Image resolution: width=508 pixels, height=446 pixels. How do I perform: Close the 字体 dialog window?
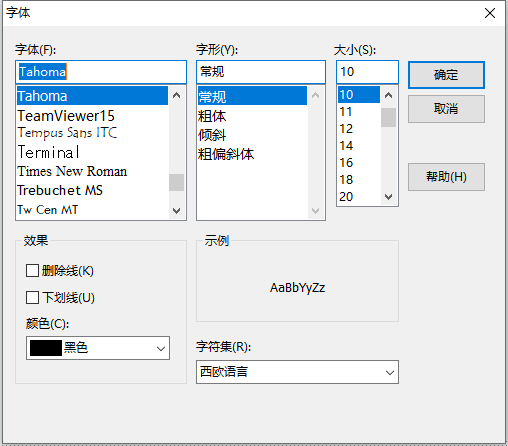(x=490, y=13)
